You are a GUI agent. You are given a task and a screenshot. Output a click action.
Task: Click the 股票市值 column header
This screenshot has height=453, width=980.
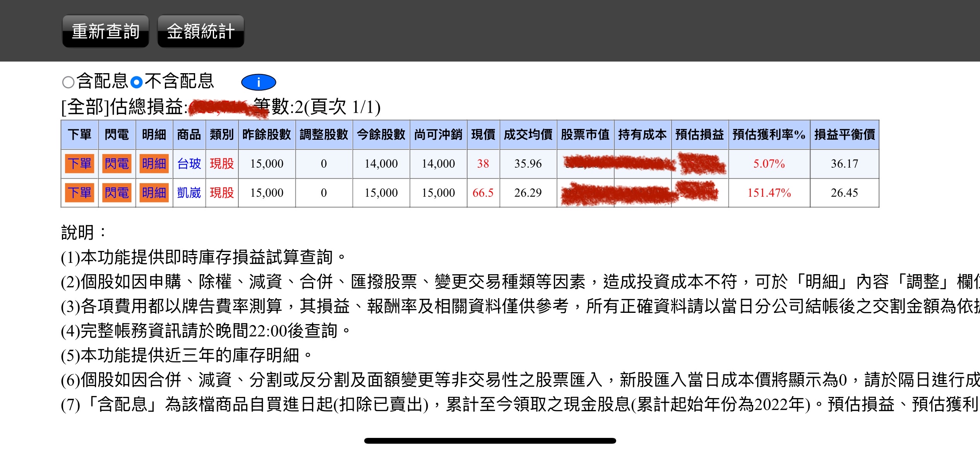pyautogui.click(x=585, y=135)
